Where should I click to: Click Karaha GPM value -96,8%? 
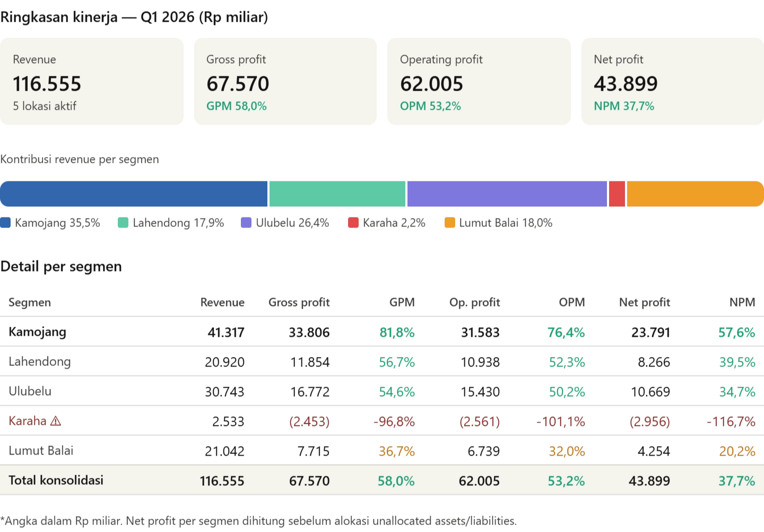pos(394,422)
